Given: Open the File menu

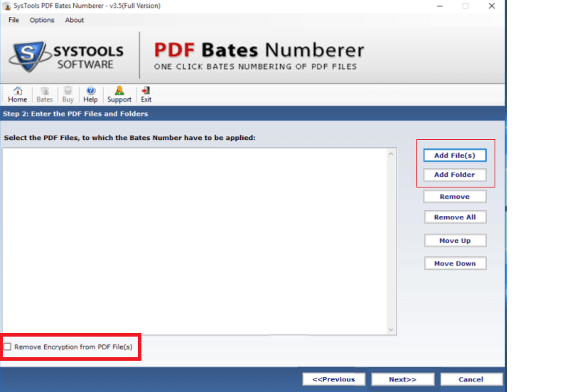Looking at the screenshot, I should [14, 20].
